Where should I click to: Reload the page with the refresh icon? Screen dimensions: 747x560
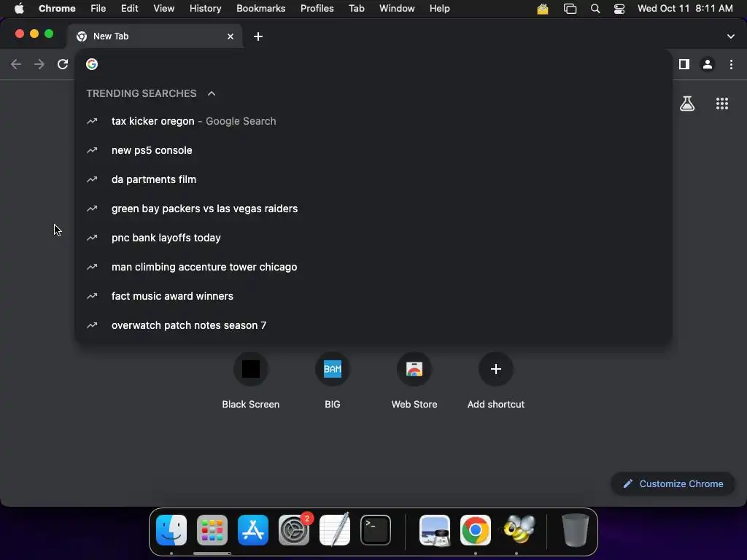pos(63,64)
